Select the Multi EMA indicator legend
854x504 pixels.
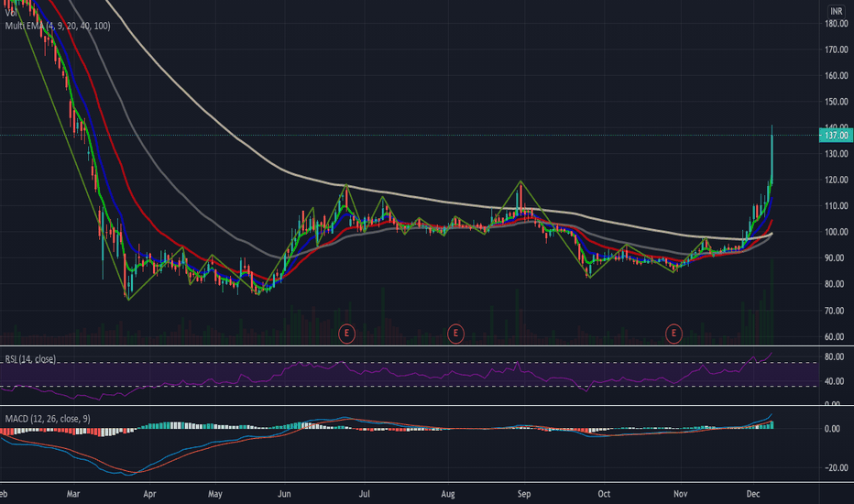point(58,26)
